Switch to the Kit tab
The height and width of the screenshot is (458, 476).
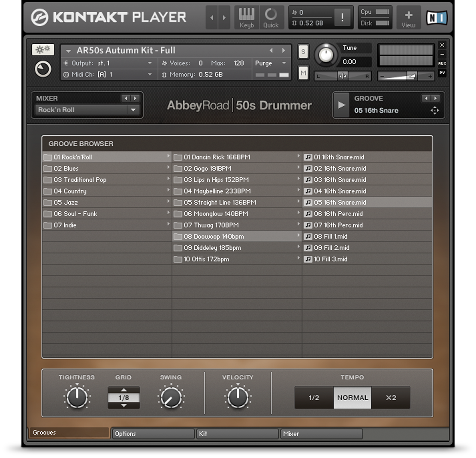pyautogui.click(x=238, y=434)
